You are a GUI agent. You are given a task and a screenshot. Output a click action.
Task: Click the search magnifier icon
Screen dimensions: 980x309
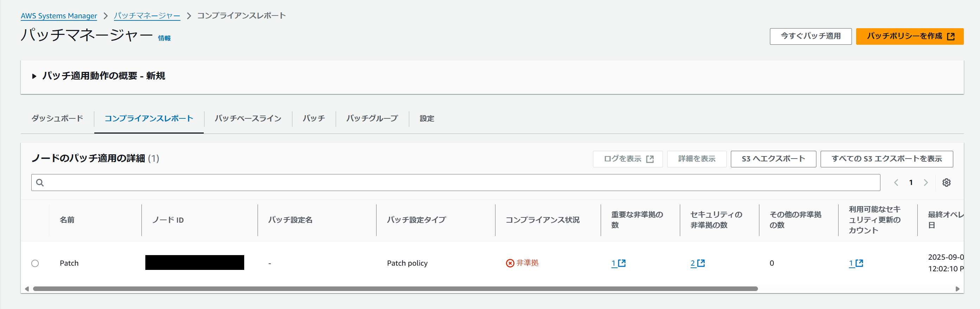40,183
